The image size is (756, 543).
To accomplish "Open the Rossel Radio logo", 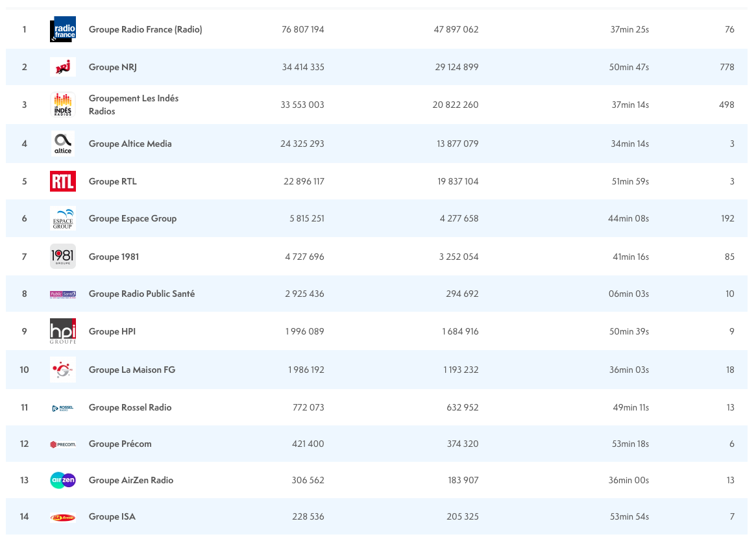I will [x=63, y=407].
